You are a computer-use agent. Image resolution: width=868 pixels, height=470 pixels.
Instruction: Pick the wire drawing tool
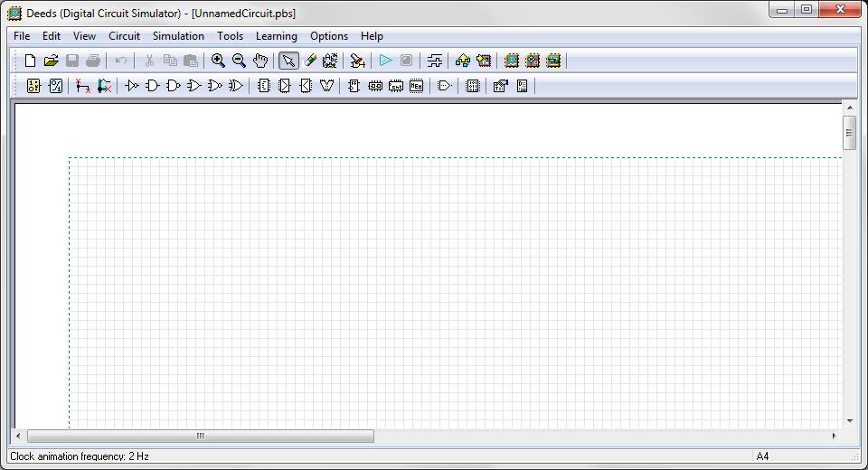point(83,86)
